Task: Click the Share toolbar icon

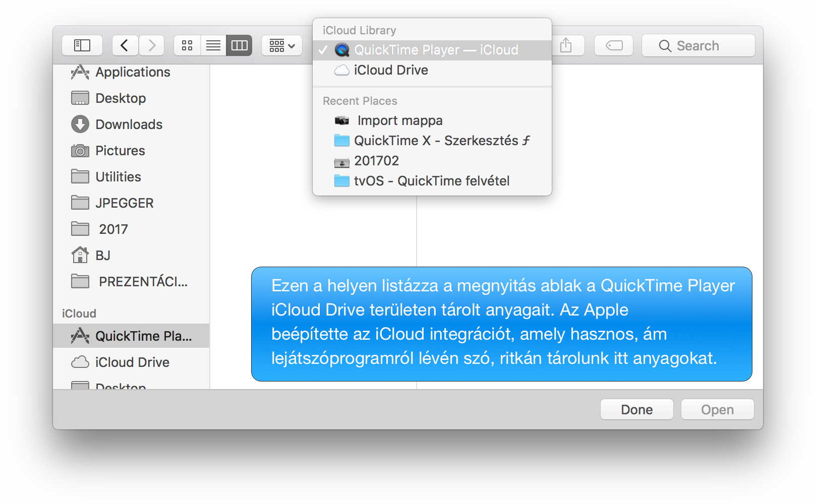Action: click(566, 45)
